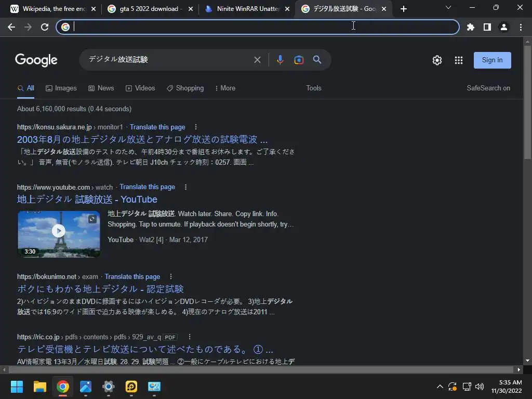The height and width of the screenshot is (399, 532).
Task: Open options for ric.co.jp result
Action: pyautogui.click(x=189, y=337)
